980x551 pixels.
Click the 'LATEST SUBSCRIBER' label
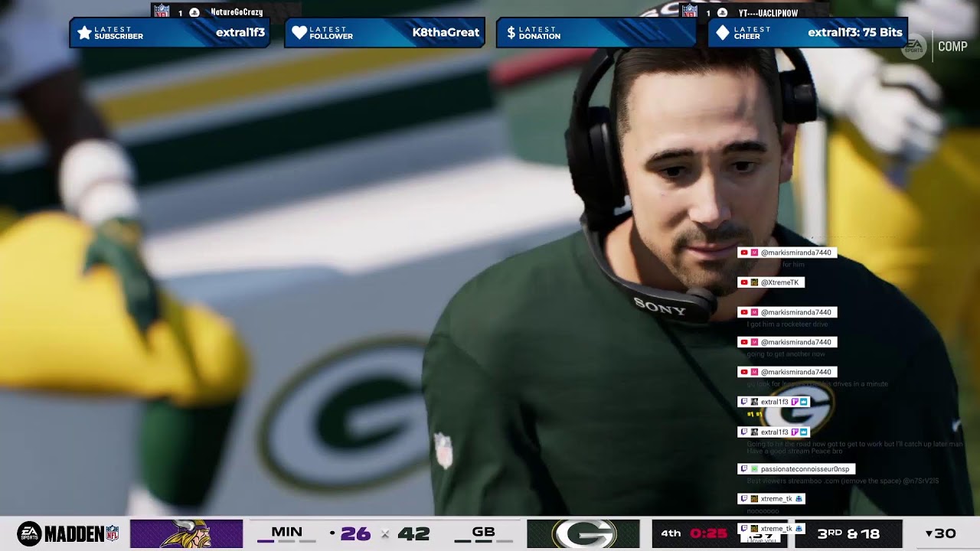[x=119, y=33]
